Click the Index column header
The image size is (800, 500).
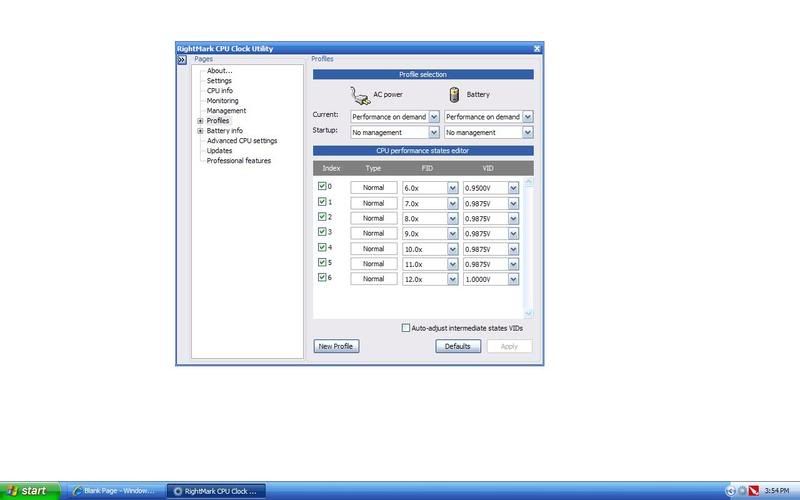pos(331,168)
